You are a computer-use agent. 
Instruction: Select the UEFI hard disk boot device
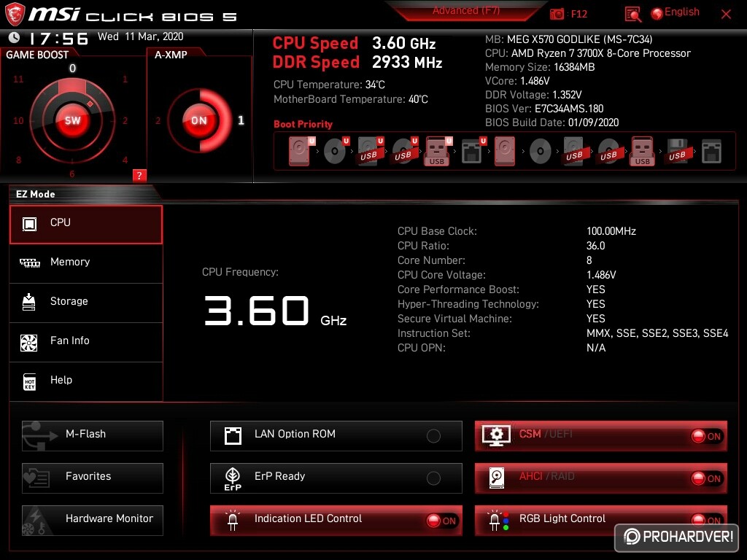tap(301, 152)
